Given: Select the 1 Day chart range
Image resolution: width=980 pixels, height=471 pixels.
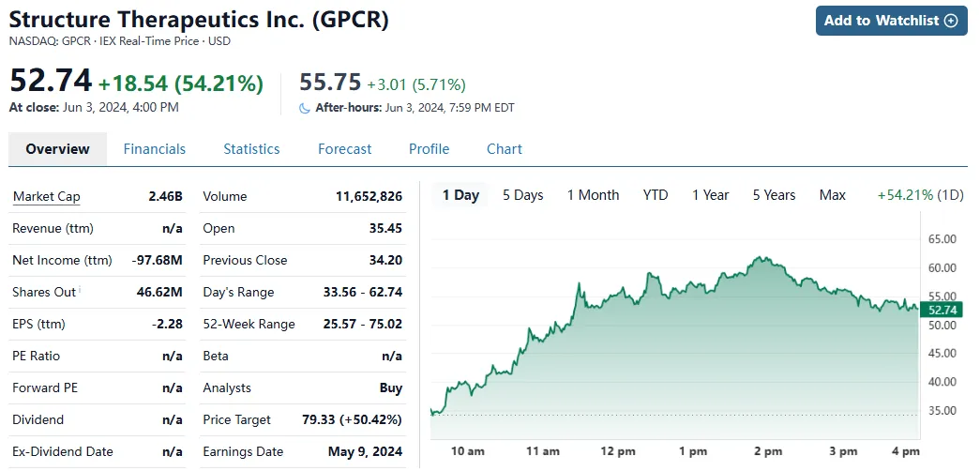Looking at the screenshot, I should pos(460,195).
